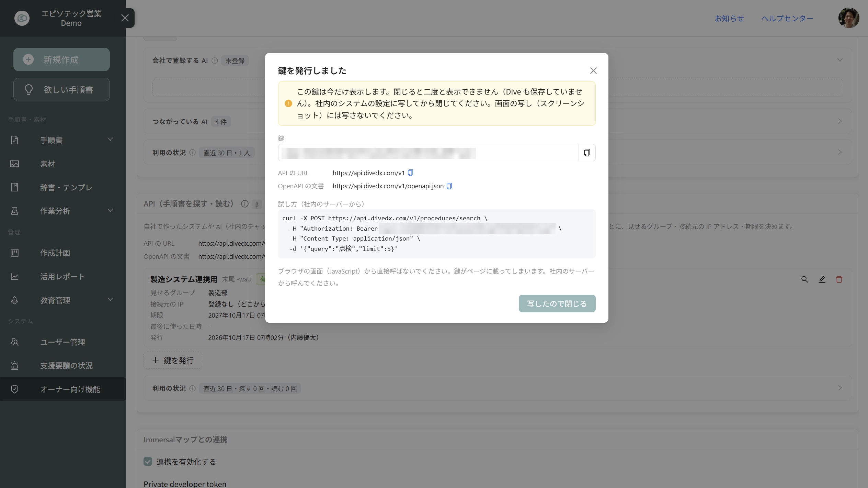Expand the bottom 利用の状況 API row chevron
This screenshot has height=488, width=868.
pyautogui.click(x=840, y=388)
